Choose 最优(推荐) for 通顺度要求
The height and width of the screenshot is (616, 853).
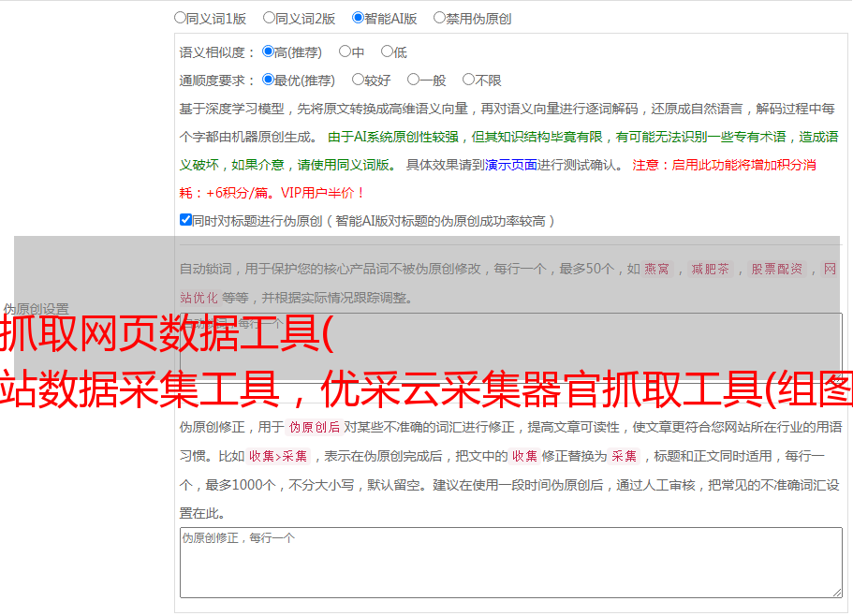[x=268, y=80]
